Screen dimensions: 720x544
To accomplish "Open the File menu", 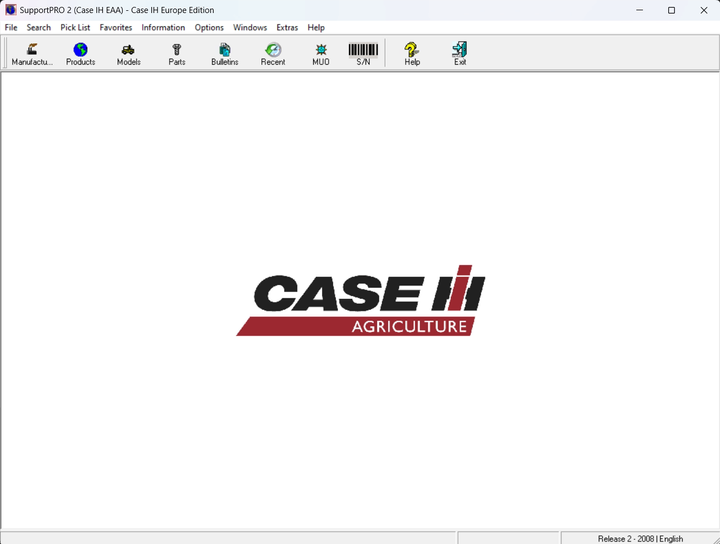I will pyautogui.click(x=11, y=28).
